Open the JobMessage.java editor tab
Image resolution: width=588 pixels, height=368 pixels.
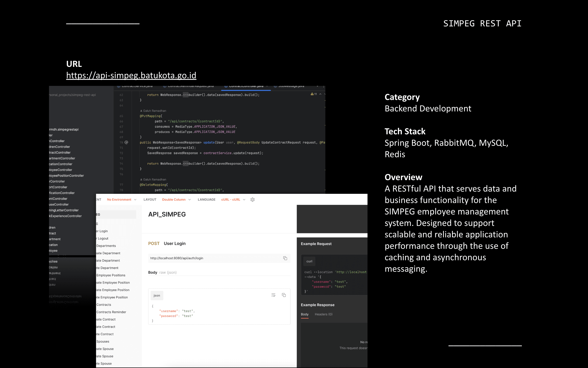289,86
